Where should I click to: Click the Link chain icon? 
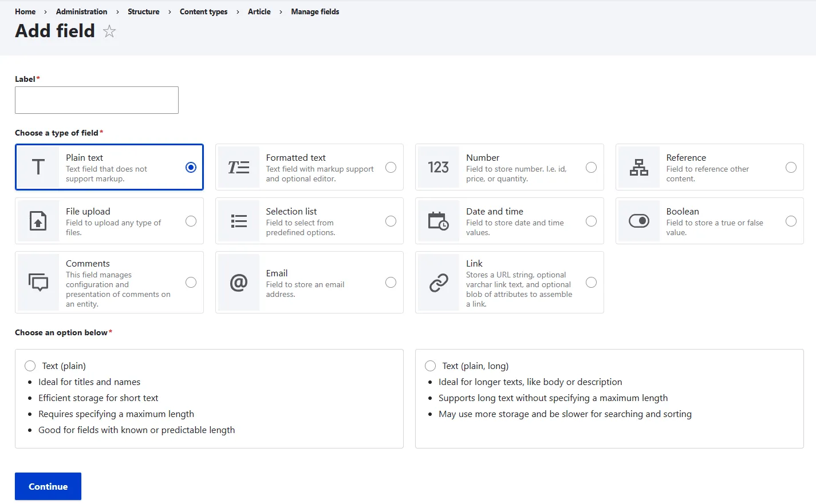click(439, 282)
